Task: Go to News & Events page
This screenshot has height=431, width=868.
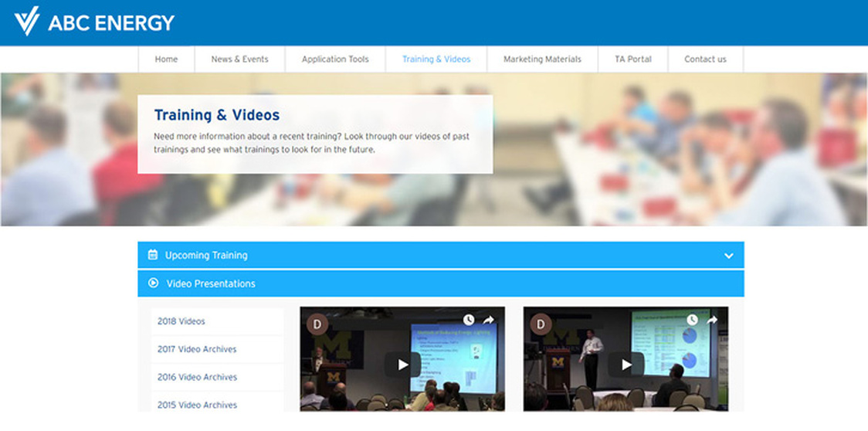Action: click(x=239, y=59)
